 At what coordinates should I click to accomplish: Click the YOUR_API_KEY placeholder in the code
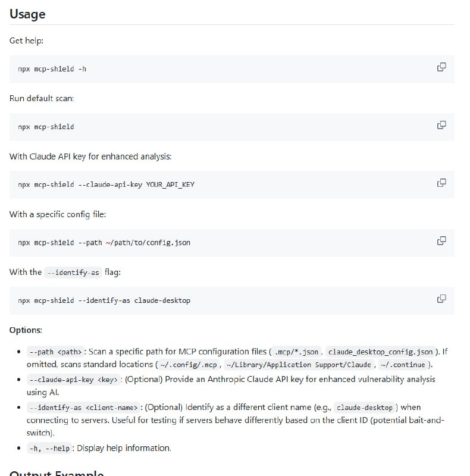(170, 184)
